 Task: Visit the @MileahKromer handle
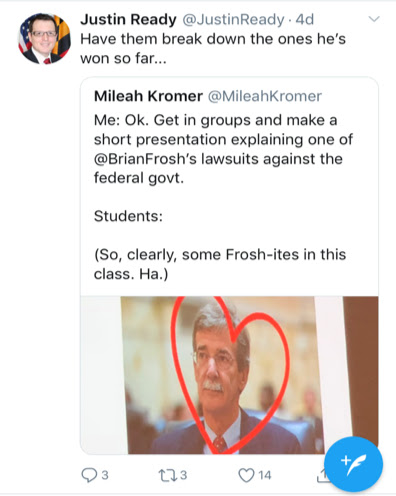(x=265, y=96)
